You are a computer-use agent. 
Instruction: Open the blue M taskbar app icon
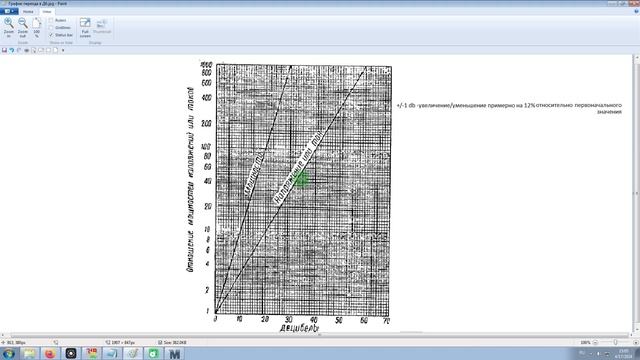(x=175, y=353)
